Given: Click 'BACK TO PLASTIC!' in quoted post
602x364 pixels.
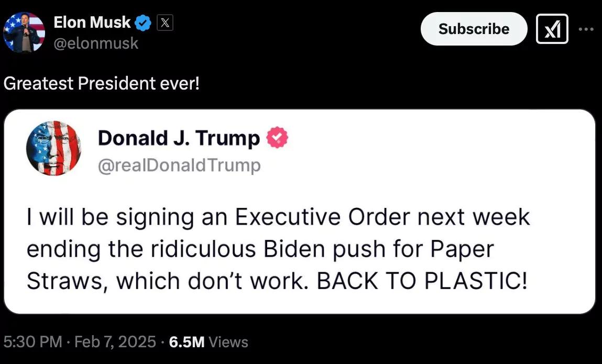Looking at the screenshot, I should click(422, 282).
